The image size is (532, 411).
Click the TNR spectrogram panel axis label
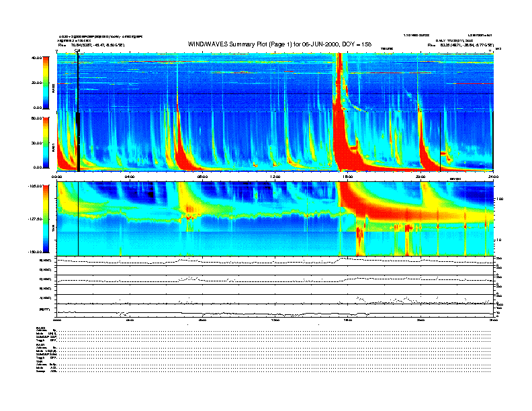53,230
